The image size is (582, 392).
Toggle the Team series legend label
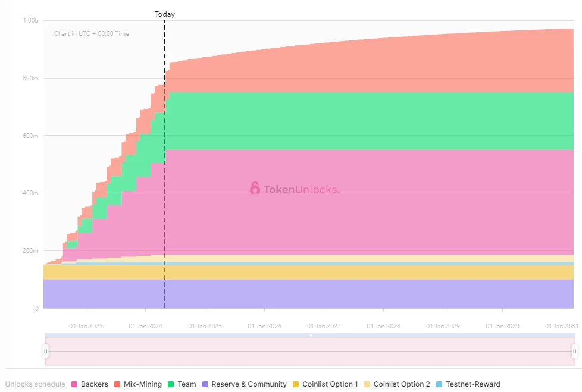pos(186,384)
